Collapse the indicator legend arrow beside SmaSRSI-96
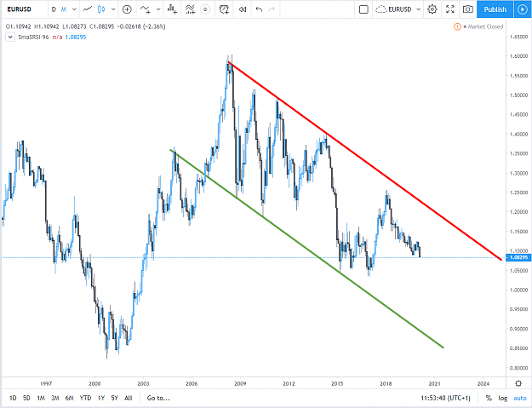The height and width of the screenshot is (408, 532). pyautogui.click(x=10, y=37)
